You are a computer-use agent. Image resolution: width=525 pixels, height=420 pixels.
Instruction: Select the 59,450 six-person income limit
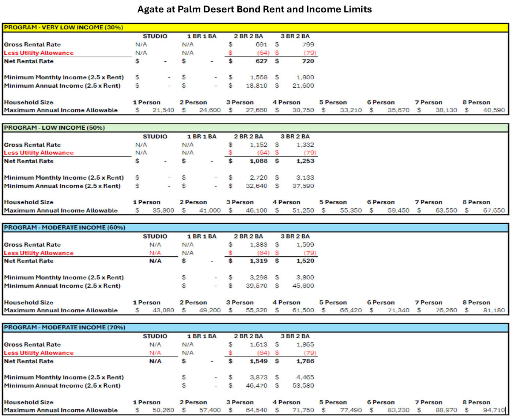point(399,211)
